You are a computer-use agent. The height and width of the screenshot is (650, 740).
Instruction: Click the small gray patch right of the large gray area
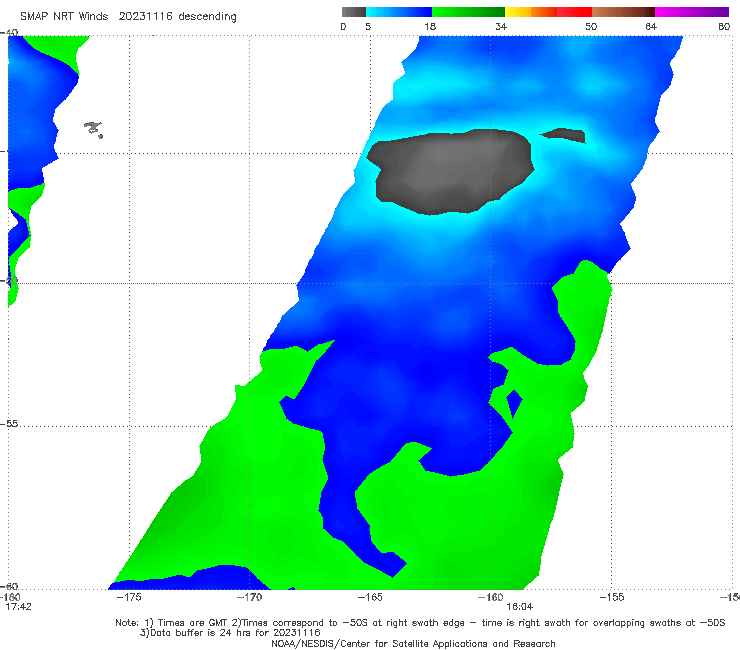pyautogui.click(x=564, y=135)
